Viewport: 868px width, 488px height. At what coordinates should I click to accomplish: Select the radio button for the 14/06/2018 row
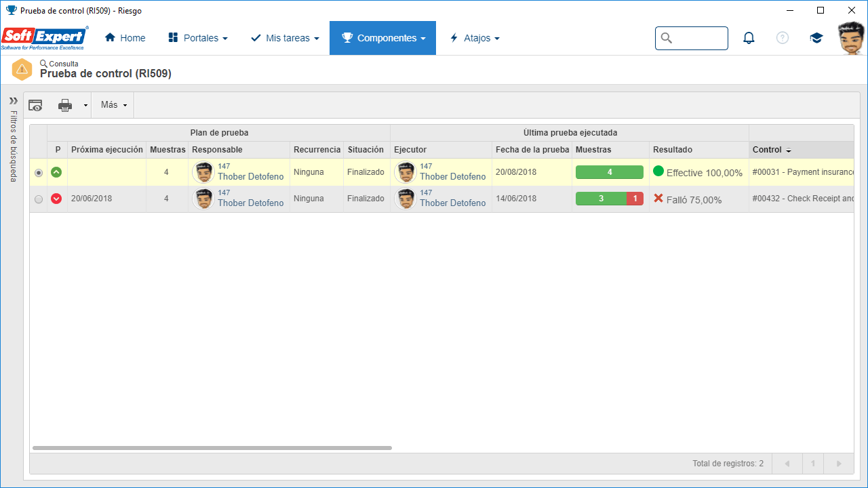pos(38,199)
